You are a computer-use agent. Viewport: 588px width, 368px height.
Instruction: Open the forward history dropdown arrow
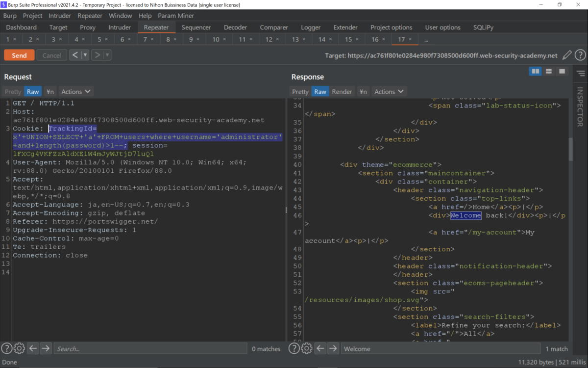(107, 55)
